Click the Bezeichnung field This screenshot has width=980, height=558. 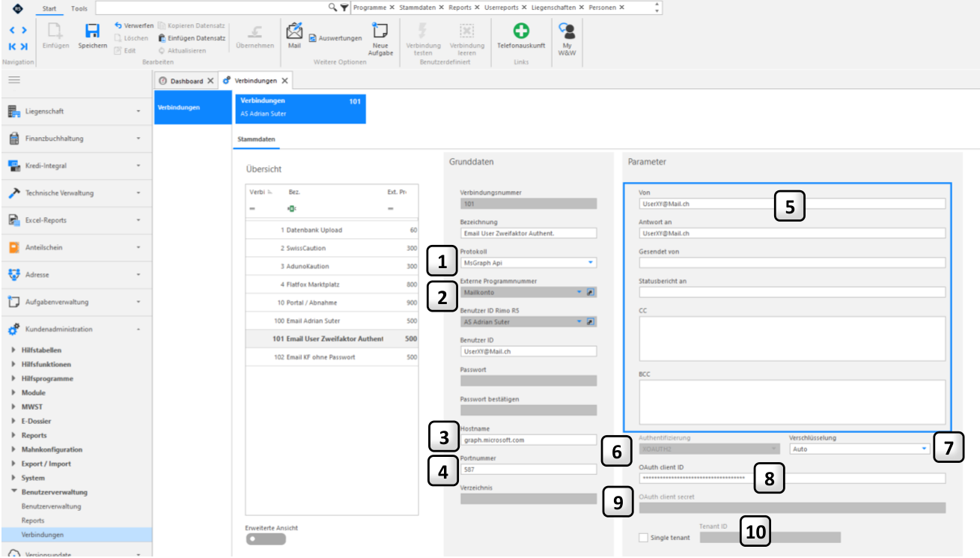(x=529, y=233)
